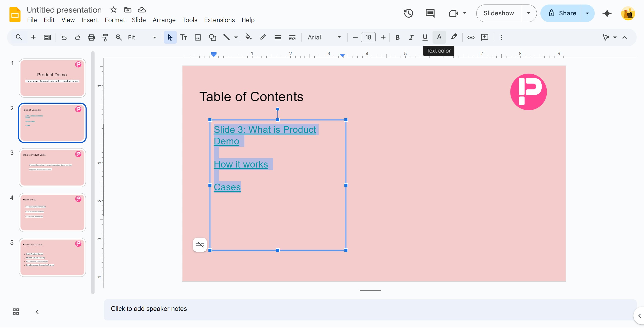Open more toolbar options menu
Viewport: 644px width, 328px height.
501,37
